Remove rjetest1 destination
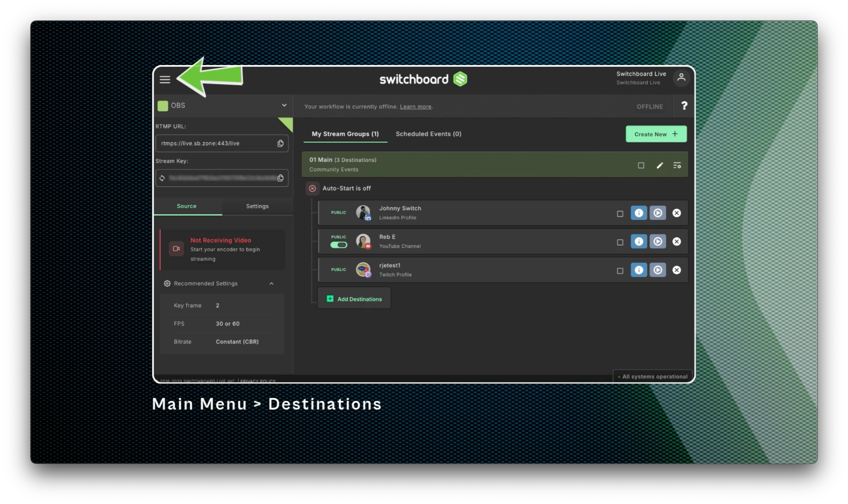 click(x=676, y=270)
